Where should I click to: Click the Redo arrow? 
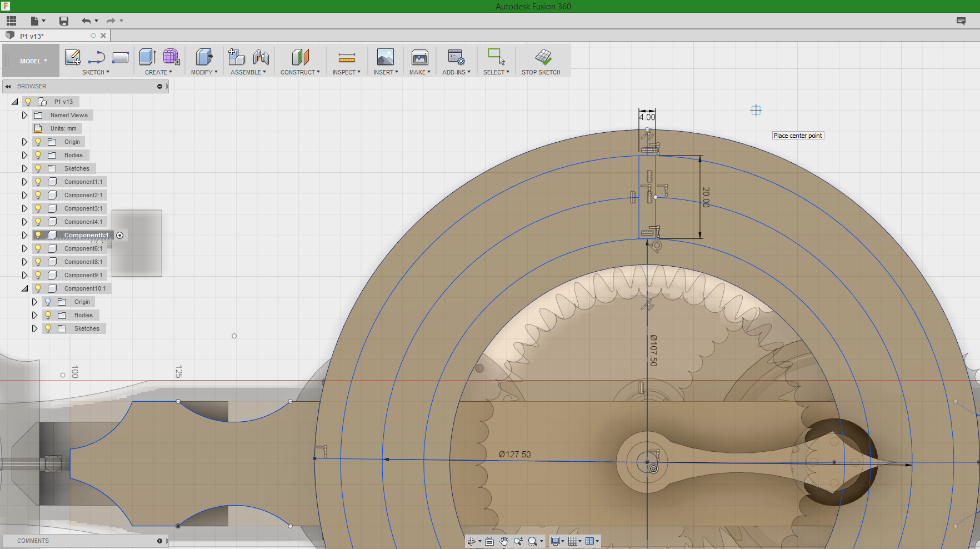[111, 21]
